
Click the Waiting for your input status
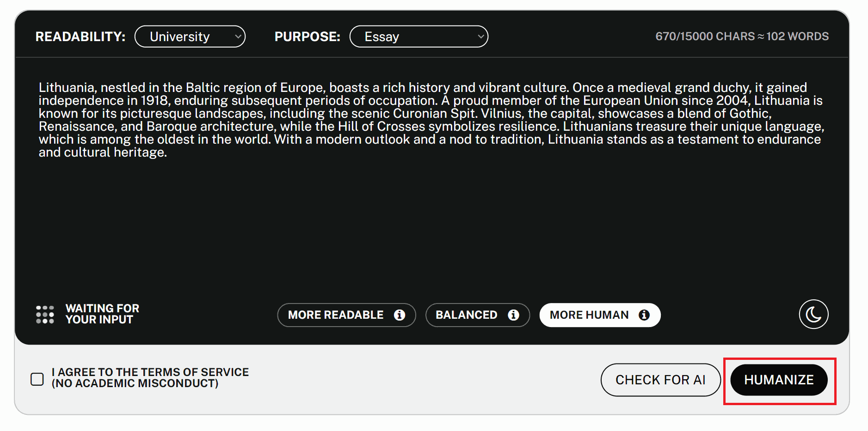tap(102, 314)
